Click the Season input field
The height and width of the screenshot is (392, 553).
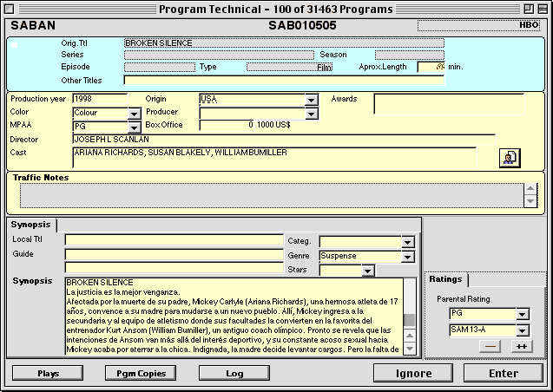[410, 55]
